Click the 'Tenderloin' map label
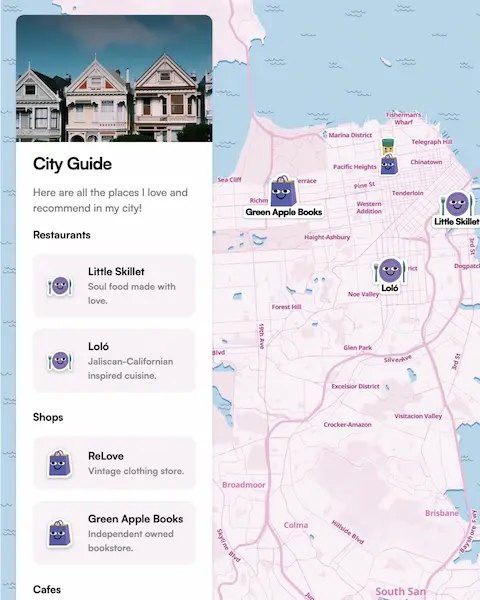 (x=408, y=193)
